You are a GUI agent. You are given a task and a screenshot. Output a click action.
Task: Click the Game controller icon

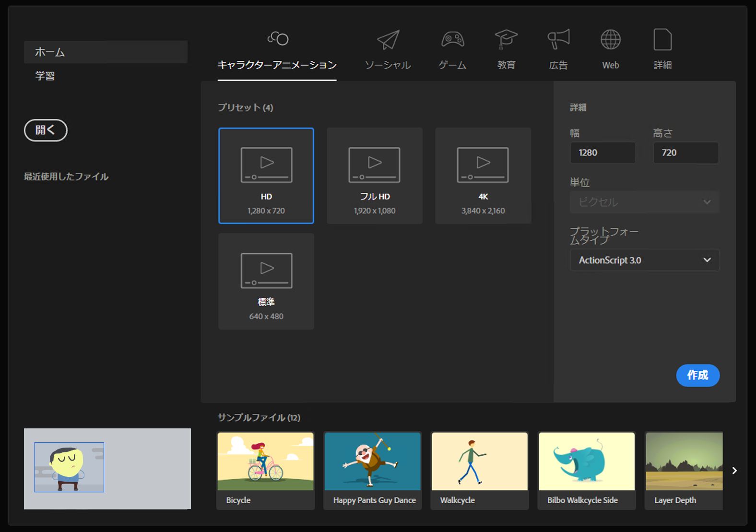(x=452, y=39)
